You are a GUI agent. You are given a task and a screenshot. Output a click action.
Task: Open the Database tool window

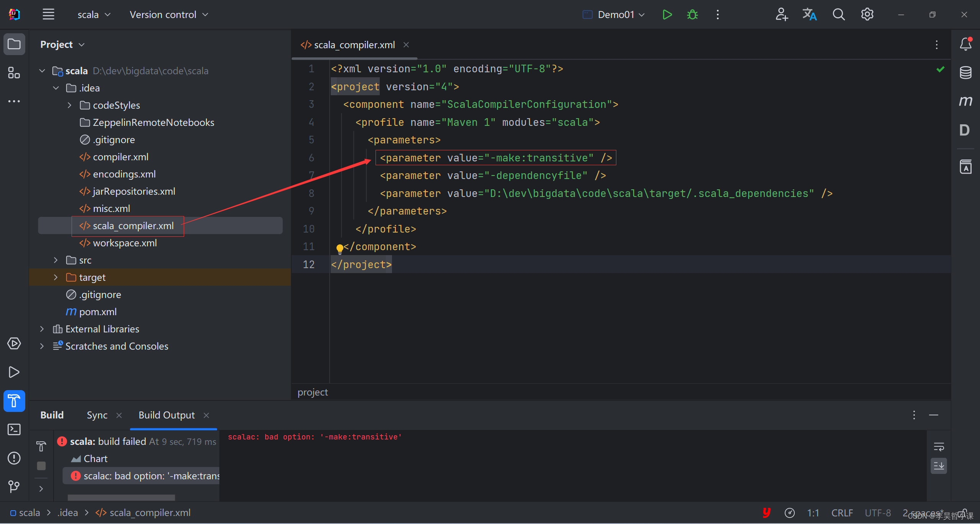click(x=965, y=73)
